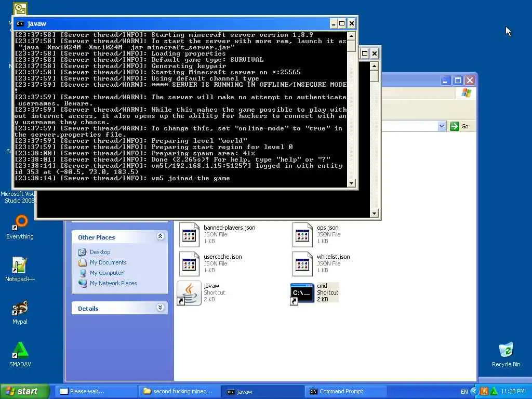Select the whitelist.json file icon

(x=302, y=263)
